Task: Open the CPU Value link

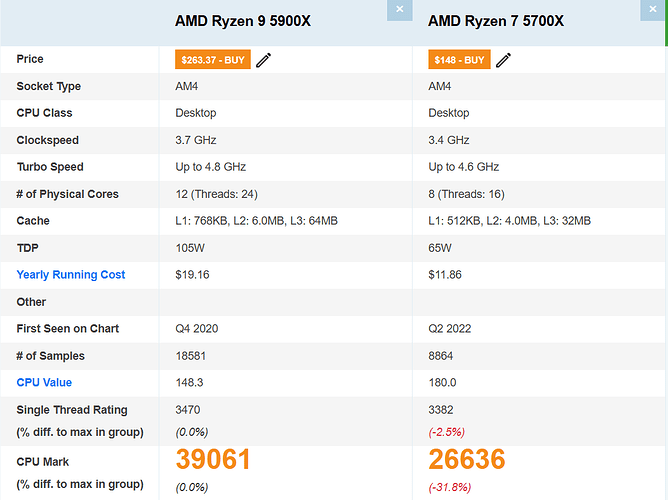Action: (44, 382)
